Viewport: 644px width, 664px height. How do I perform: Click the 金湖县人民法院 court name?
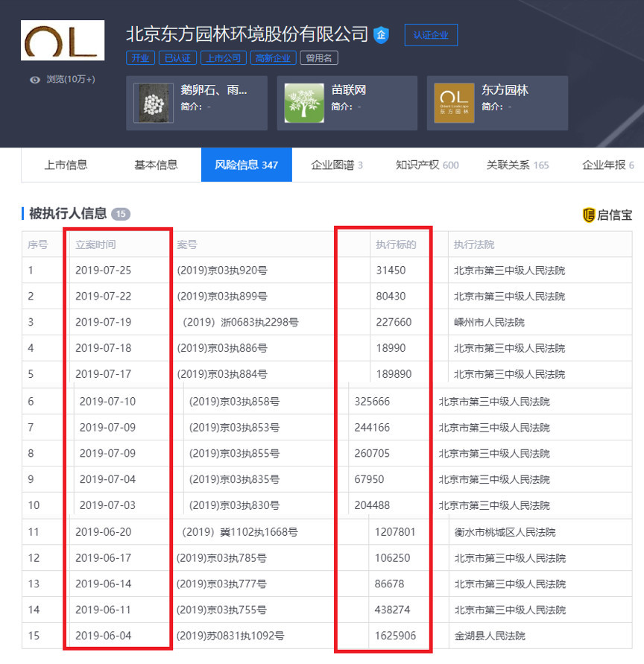[x=490, y=635]
